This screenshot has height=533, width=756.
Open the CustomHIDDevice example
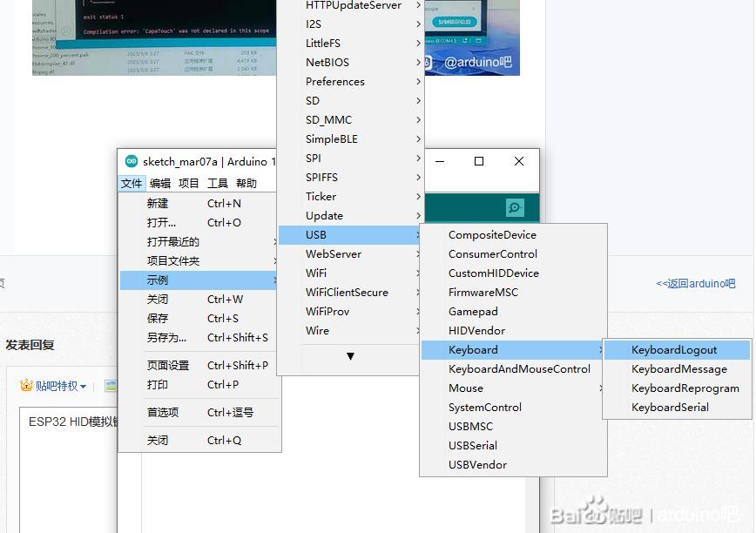[513, 273]
